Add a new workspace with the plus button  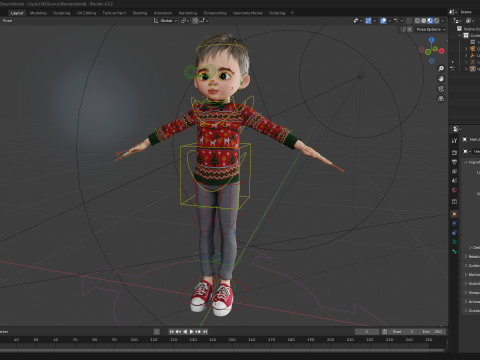click(x=292, y=13)
